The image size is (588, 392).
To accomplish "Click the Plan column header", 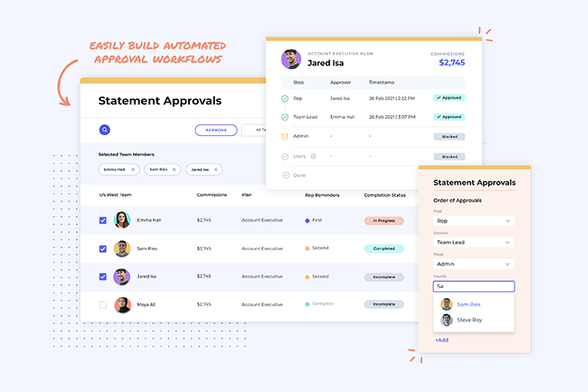I will coord(247,195).
